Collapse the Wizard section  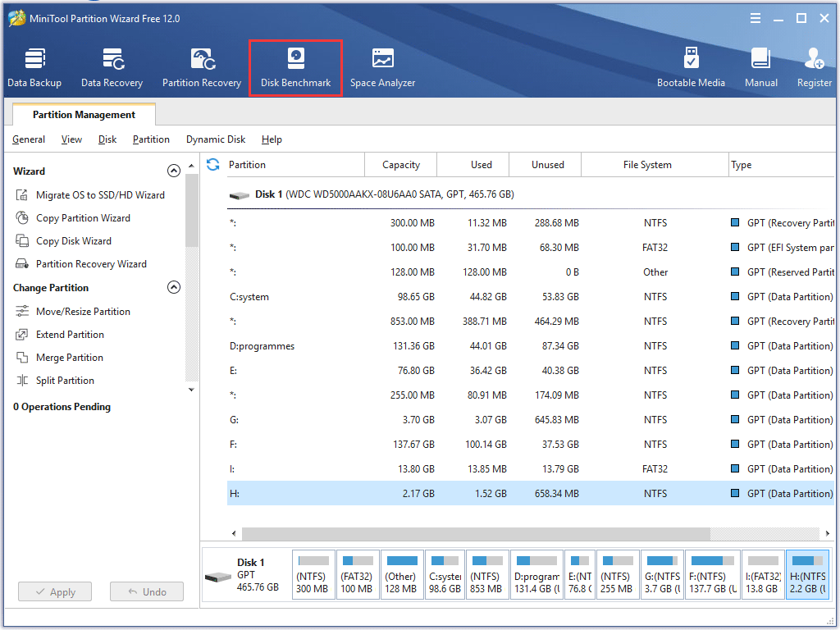point(174,171)
